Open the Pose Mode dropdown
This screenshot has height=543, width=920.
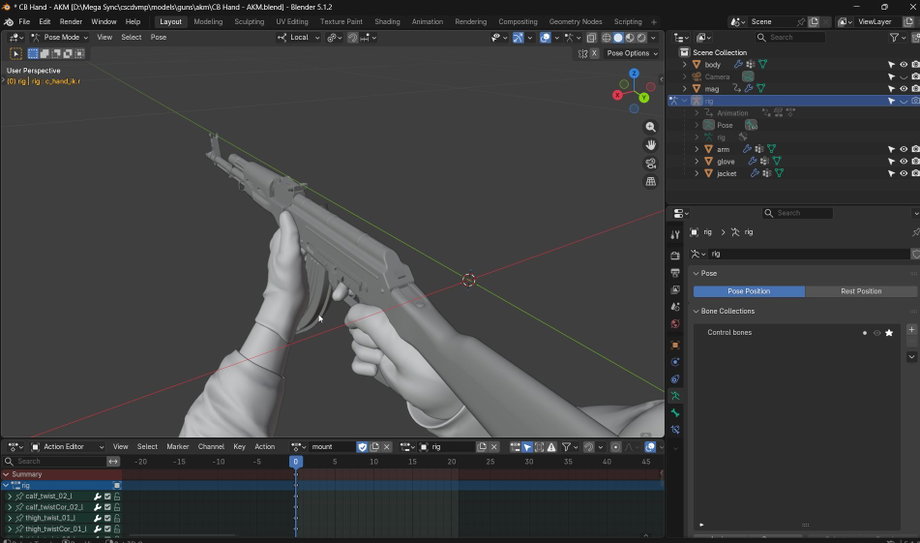click(x=59, y=37)
